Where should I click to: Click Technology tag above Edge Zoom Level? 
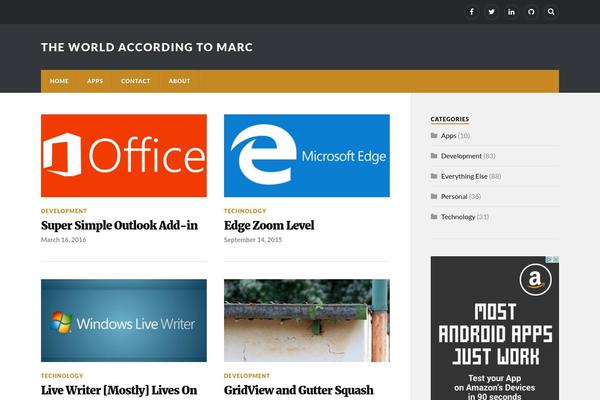pyautogui.click(x=245, y=211)
